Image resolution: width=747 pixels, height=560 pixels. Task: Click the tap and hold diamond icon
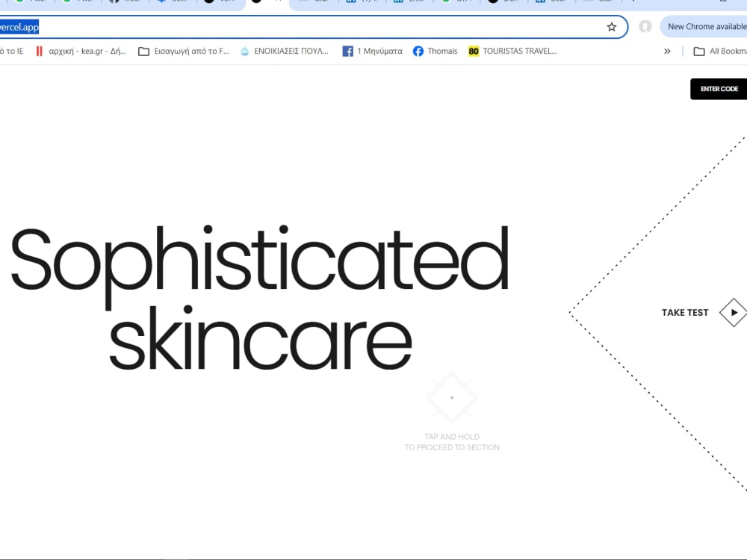pos(452,398)
